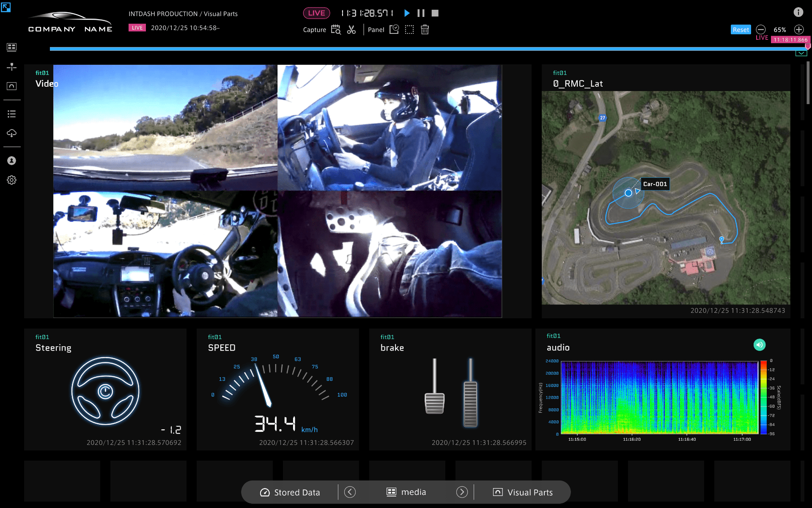This screenshot has height=508, width=812.
Task: Open the user account icon in sidebar
Action: [11, 160]
